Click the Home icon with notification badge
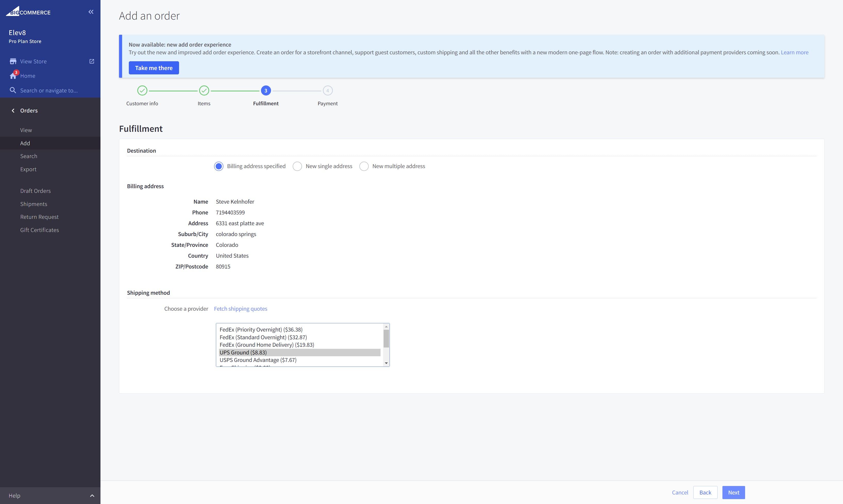 (x=13, y=76)
